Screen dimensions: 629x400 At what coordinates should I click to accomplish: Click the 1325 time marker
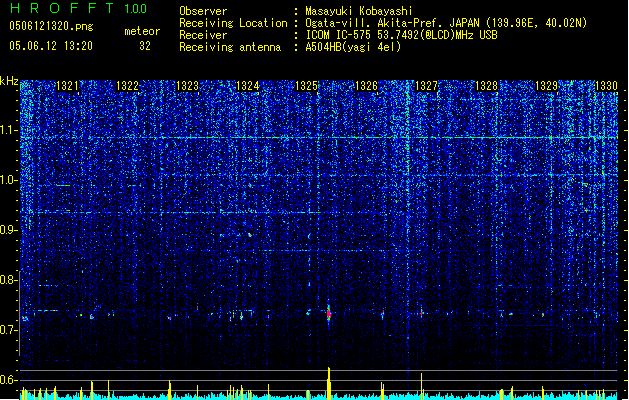click(306, 86)
